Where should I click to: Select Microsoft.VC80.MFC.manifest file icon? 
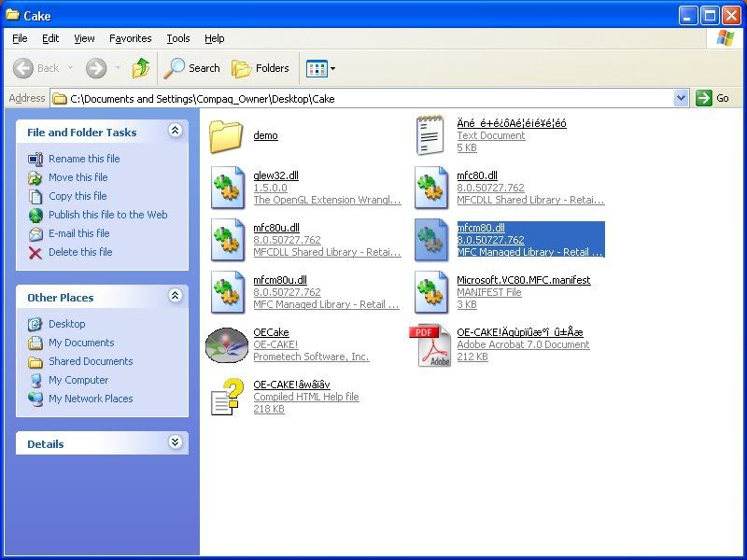coord(431,292)
